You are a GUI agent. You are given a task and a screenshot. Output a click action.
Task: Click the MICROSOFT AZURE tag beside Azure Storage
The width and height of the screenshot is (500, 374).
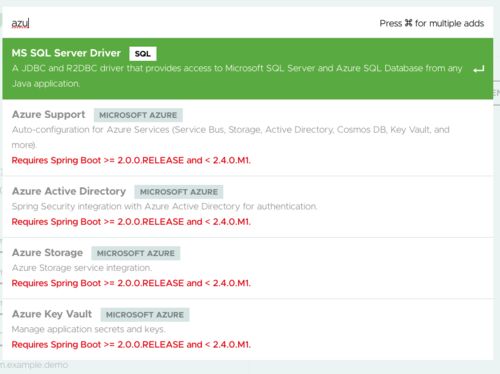(x=136, y=253)
